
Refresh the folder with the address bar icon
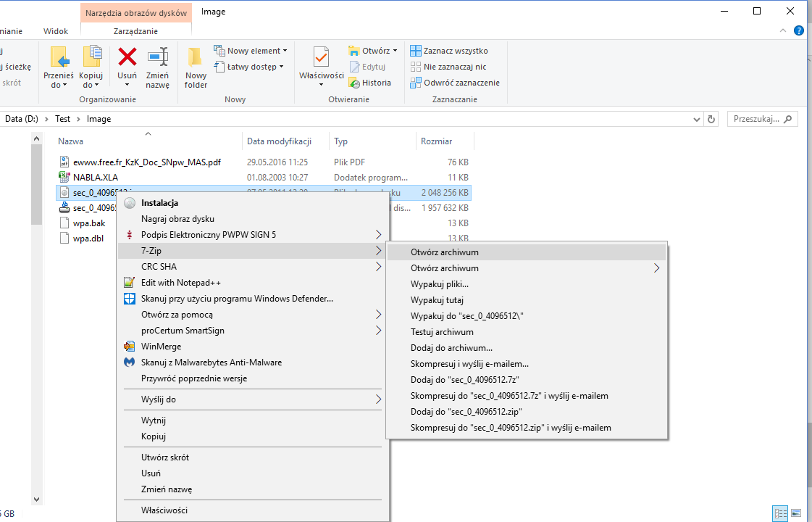tap(711, 119)
